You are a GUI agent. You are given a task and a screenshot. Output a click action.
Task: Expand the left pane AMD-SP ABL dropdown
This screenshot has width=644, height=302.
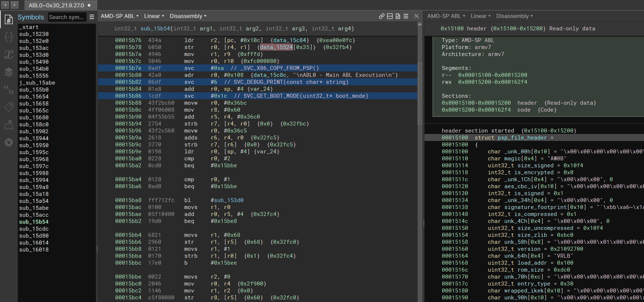tap(120, 16)
